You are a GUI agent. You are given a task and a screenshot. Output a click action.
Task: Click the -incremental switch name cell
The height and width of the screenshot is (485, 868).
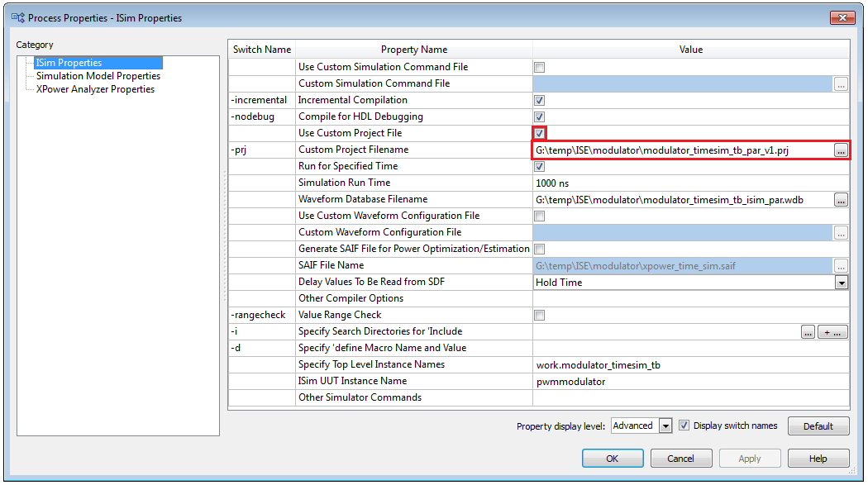262,100
